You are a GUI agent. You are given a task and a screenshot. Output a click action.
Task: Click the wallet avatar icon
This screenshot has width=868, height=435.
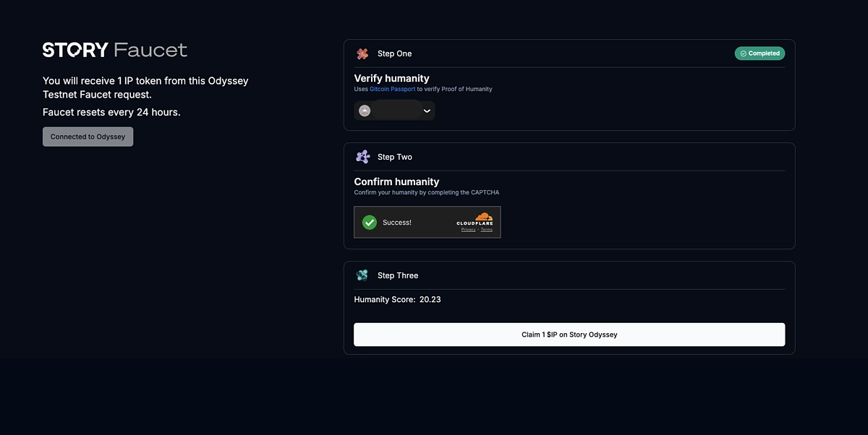point(365,111)
